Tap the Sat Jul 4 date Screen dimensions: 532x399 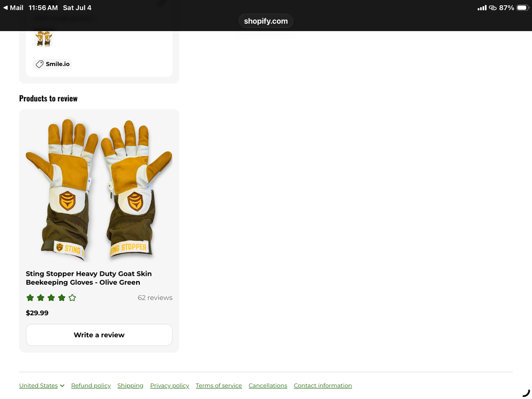77,7
